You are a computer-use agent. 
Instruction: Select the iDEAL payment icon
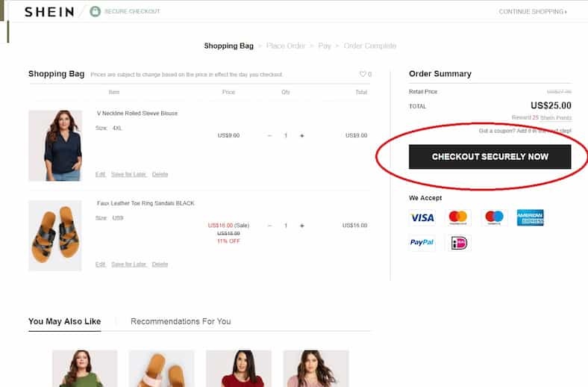tap(459, 243)
